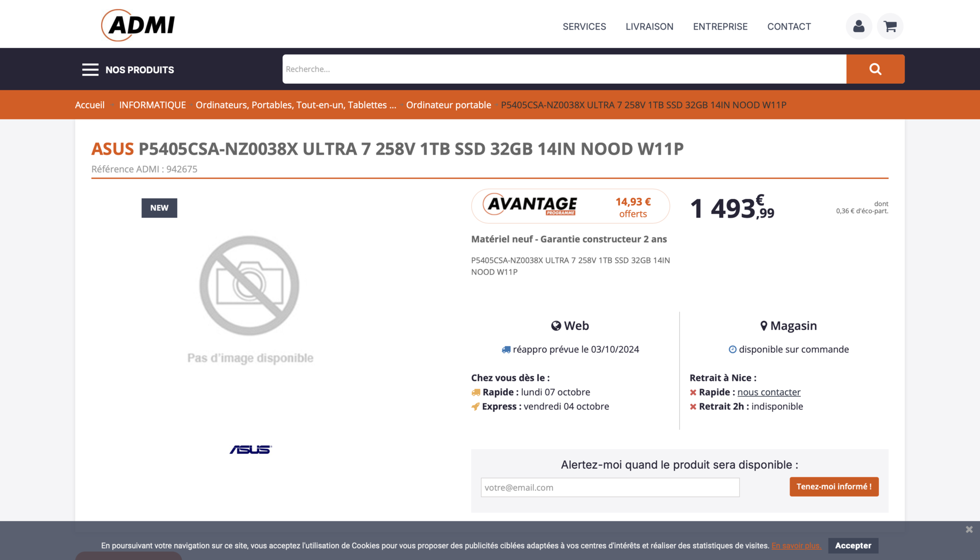This screenshot has height=560, width=980.
Task: Go to Ordinateur portable breadcrumb
Action: tap(448, 105)
